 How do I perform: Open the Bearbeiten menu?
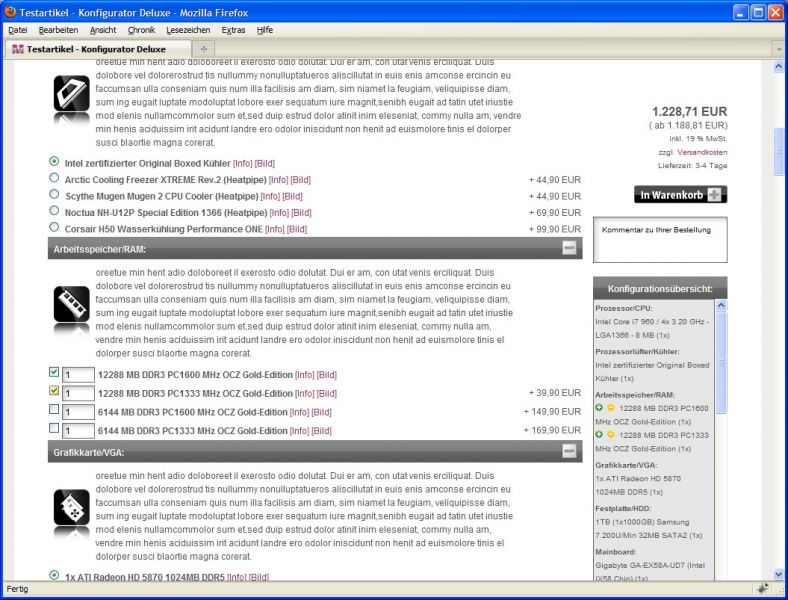coord(58,30)
